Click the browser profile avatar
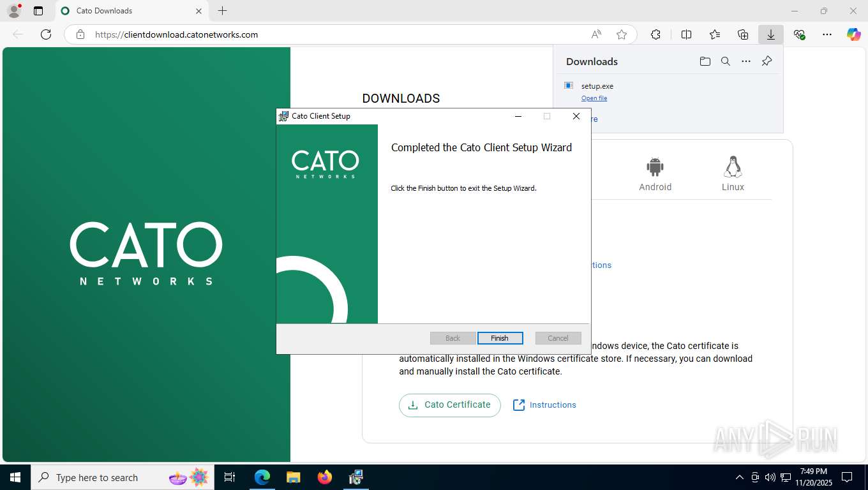 pyautogui.click(x=13, y=11)
